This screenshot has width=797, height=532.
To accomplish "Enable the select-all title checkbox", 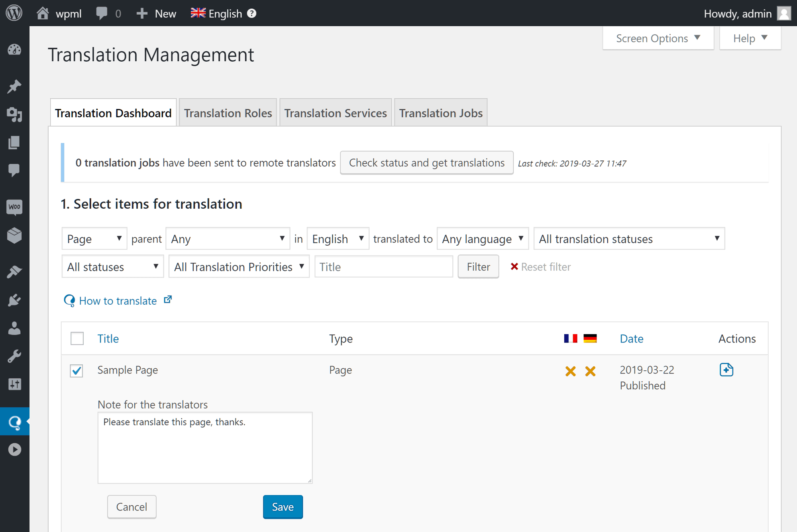I will point(77,338).
